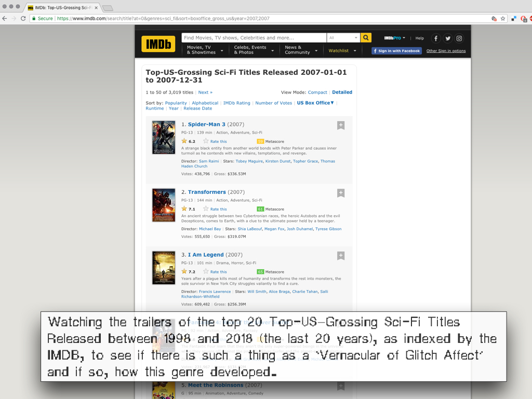Click I Am Legend poster thumbnail
532x399 pixels.
(164, 268)
